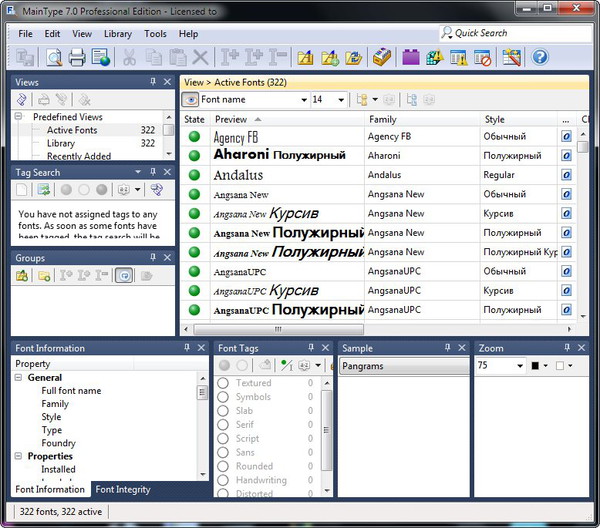
Task: Select the Script tag radio button
Action: [x=223, y=439]
